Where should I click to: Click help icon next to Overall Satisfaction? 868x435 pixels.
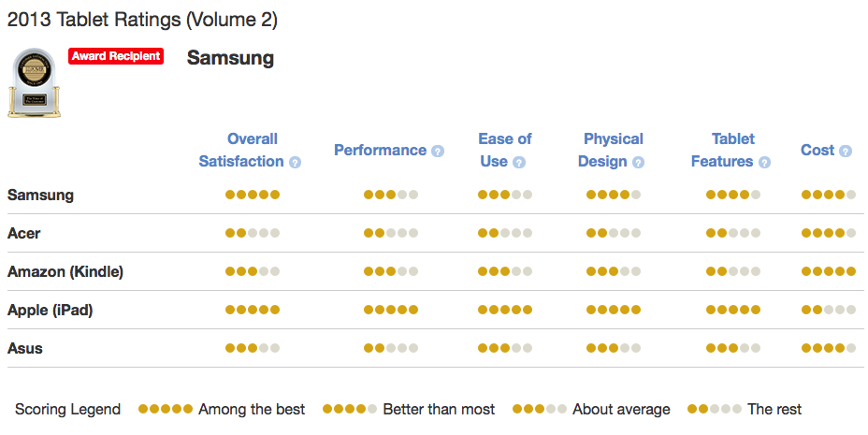[295, 162]
